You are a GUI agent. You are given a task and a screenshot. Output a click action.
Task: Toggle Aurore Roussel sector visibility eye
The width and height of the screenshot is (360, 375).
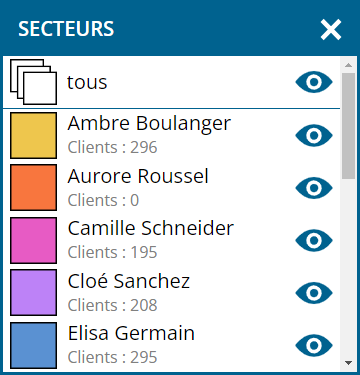pos(314,188)
